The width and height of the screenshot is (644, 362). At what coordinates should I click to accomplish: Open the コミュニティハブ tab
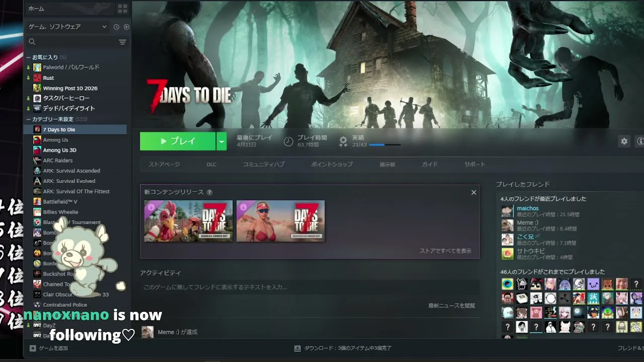[264, 164]
